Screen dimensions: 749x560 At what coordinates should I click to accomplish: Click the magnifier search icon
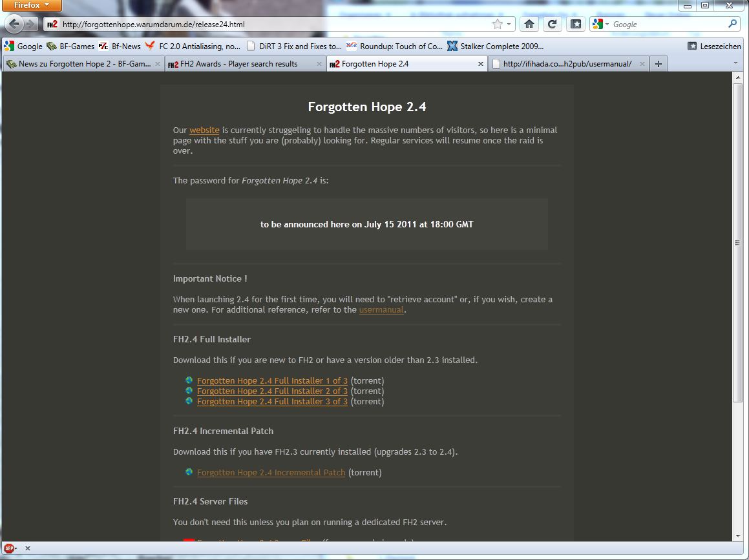(732, 24)
